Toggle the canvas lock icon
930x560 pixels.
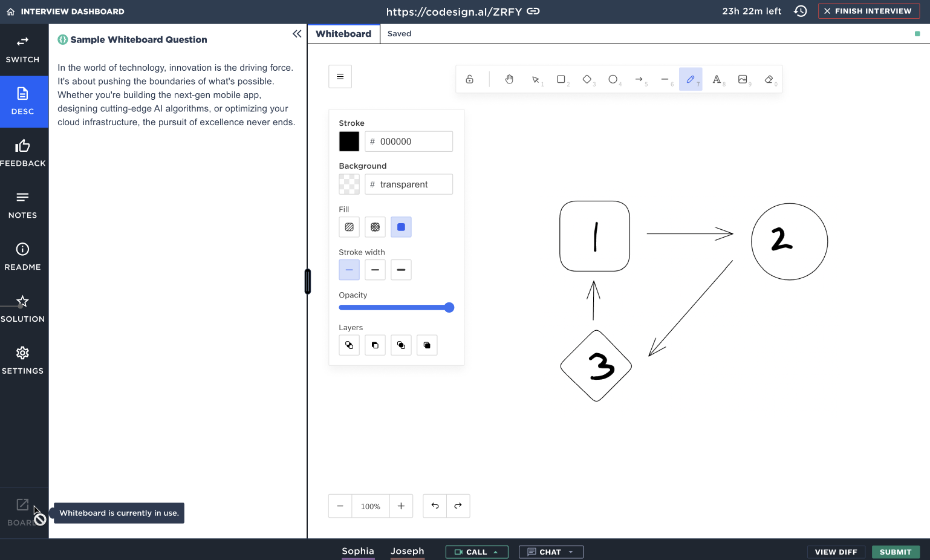[x=470, y=79]
